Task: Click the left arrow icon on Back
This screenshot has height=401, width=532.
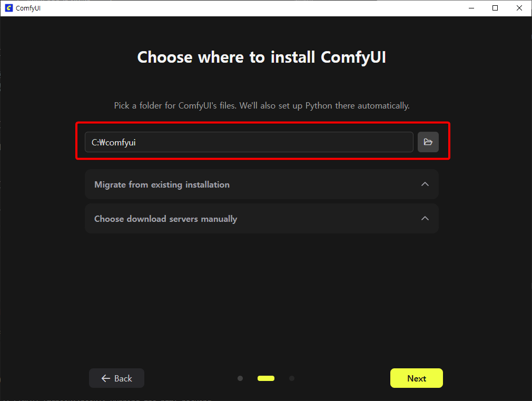Action: 106,378
